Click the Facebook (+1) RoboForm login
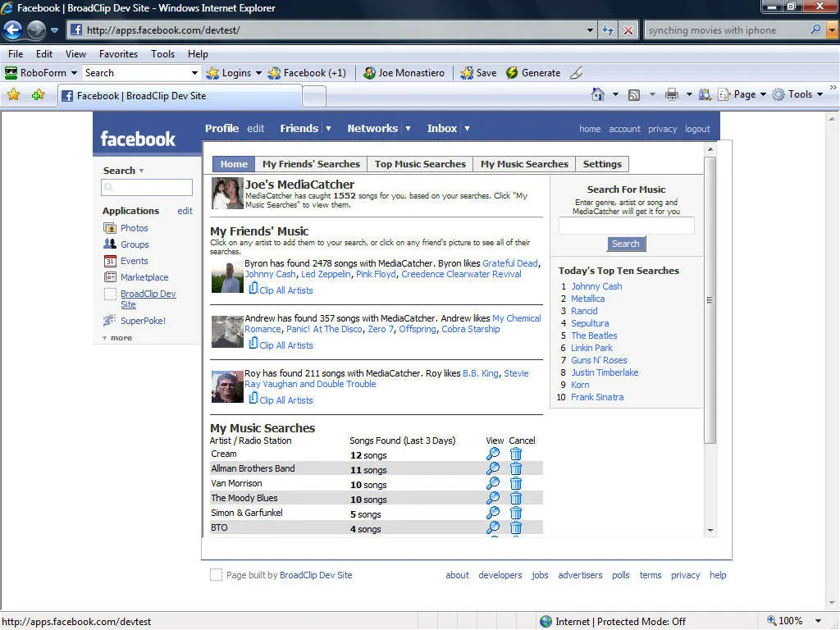The height and width of the screenshot is (630, 840). coord(307,73)
